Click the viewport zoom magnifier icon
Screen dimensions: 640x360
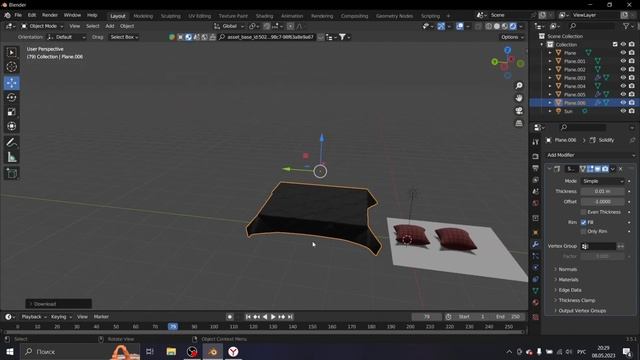(519, 86)
